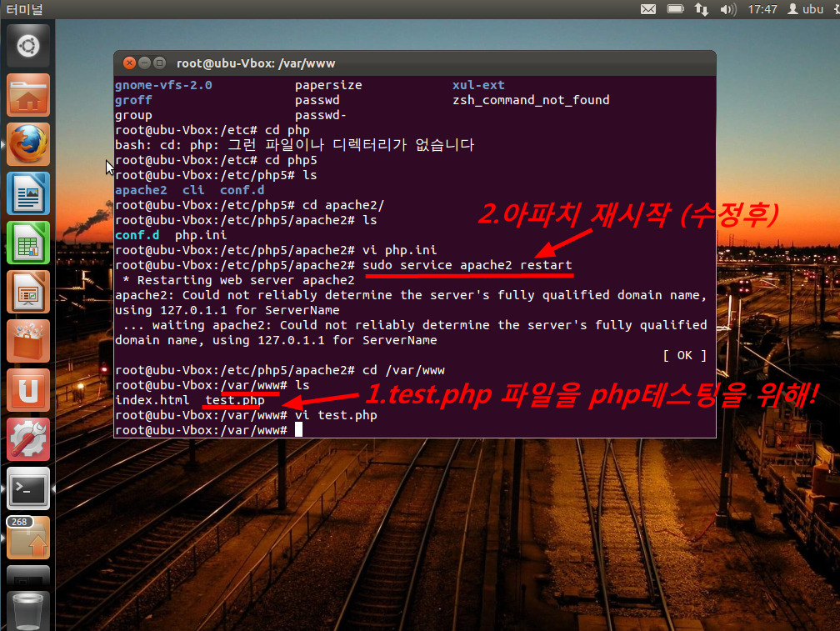Click the terminal cursor at the last prompt
840x631 pixels.
pyautogui.click(x=298, y=430)
